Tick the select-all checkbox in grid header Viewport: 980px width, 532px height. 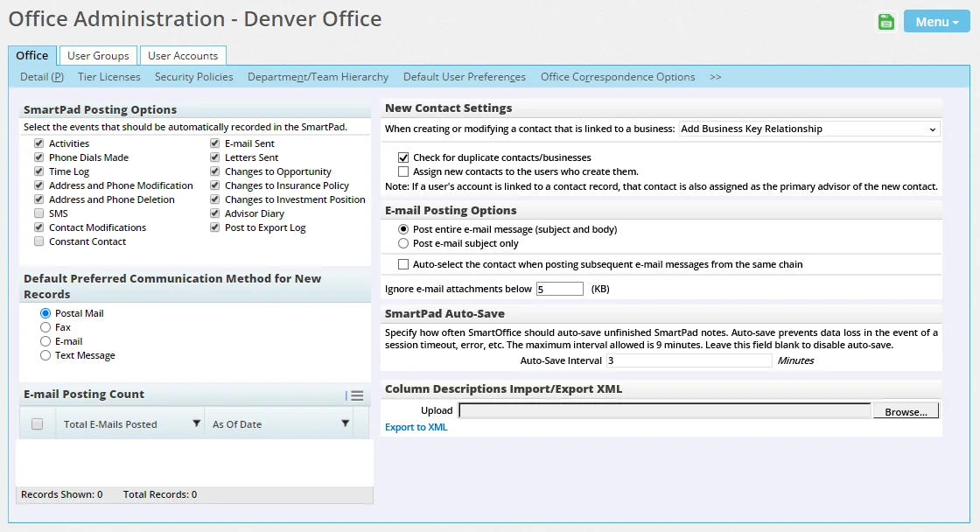point(37,424)
